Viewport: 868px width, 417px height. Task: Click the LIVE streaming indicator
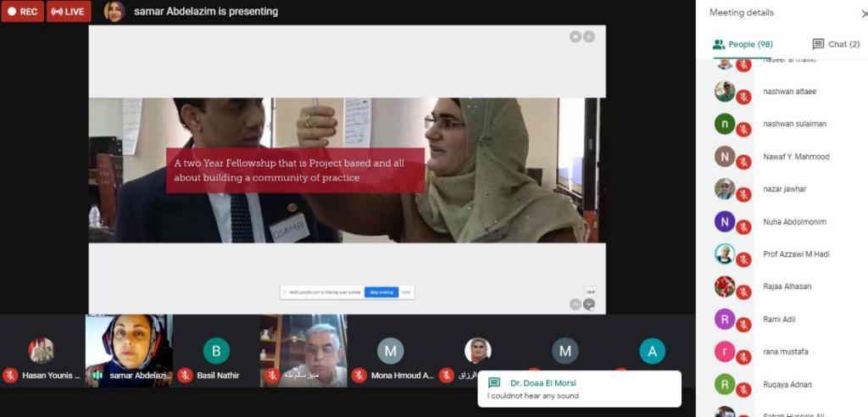(x=69, y=12)
